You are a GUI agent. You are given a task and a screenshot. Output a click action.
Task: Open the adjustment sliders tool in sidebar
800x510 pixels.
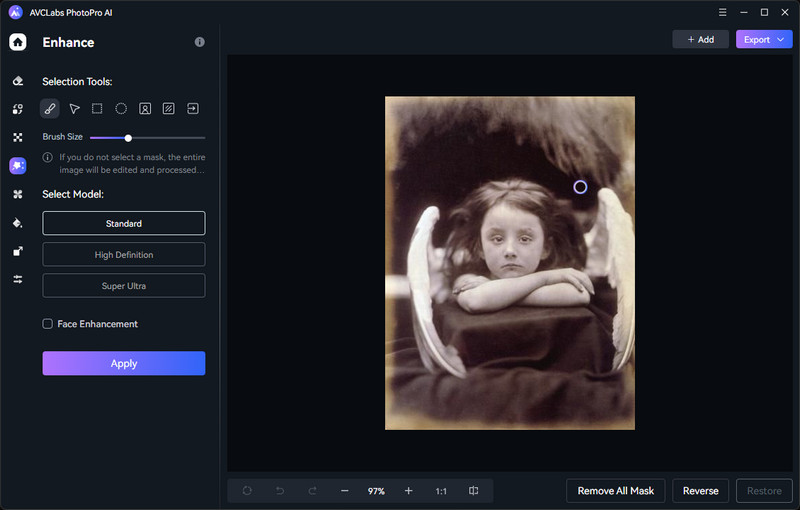[18, 279]
